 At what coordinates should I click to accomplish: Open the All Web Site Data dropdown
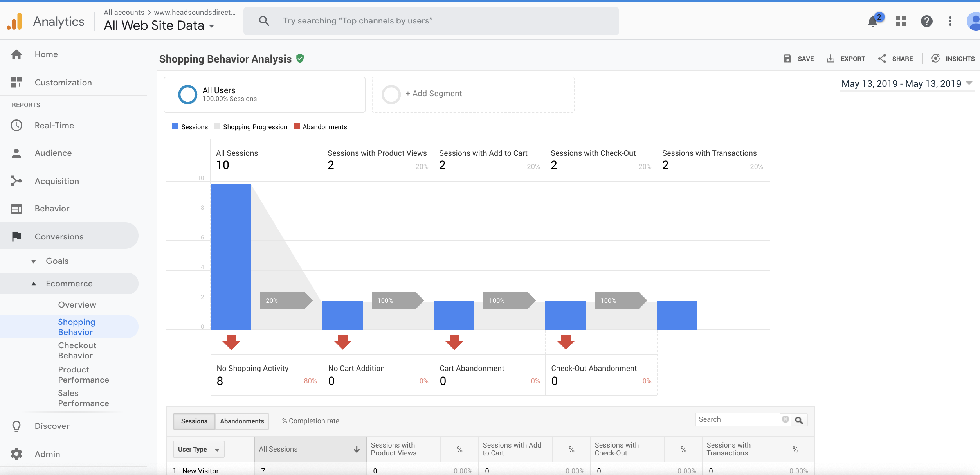[159, 25]
